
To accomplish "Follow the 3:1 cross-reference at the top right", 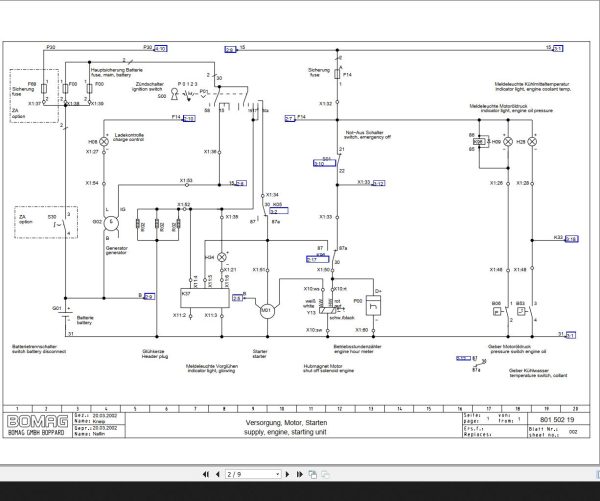I will pos(558,48).
